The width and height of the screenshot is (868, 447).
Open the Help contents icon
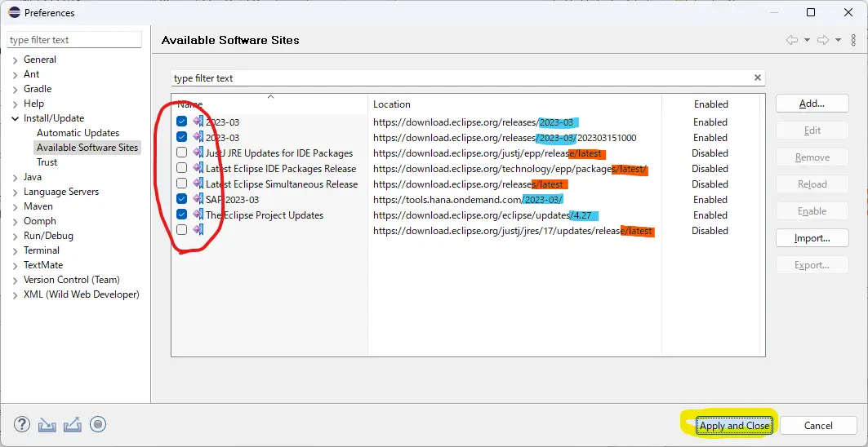tap(21, 424)
